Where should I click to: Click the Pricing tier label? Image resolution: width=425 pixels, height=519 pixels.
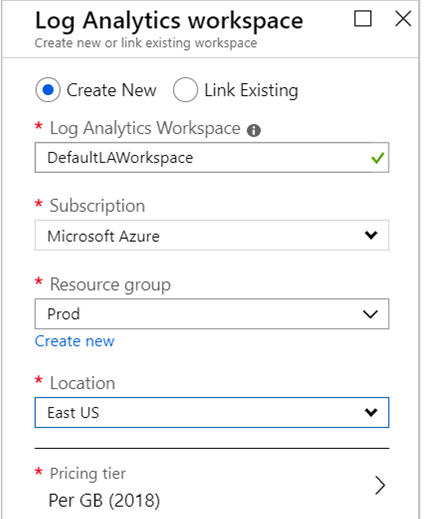tap(88, 474)
